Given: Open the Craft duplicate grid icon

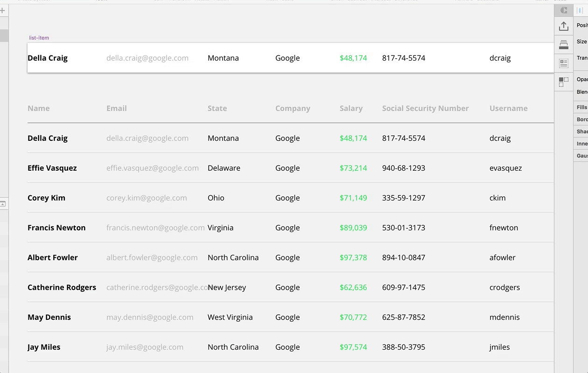Looking at the screenshot, I should coord(564,82).
